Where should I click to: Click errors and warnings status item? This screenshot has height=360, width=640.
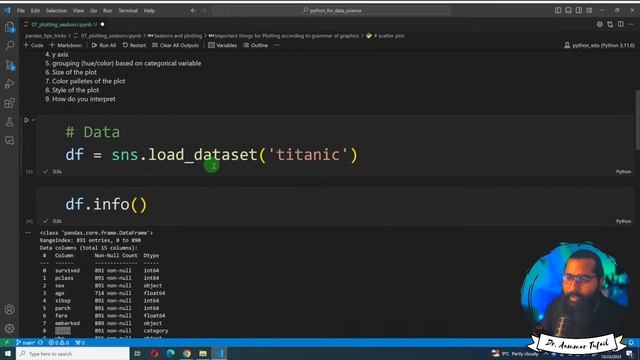pos(59,342)
